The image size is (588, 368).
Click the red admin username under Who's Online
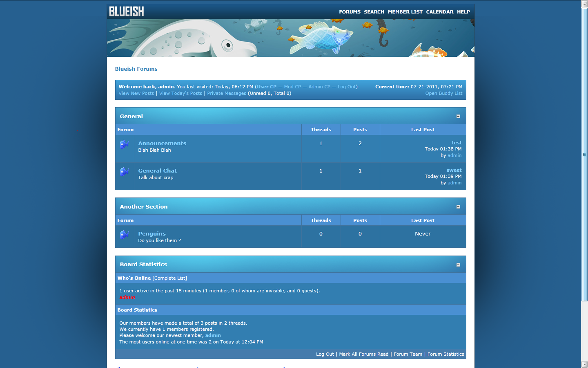(x=127, y=297)
